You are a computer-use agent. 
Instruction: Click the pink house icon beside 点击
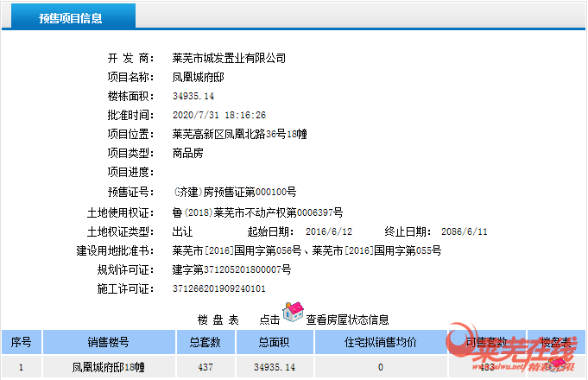[293, 312]
